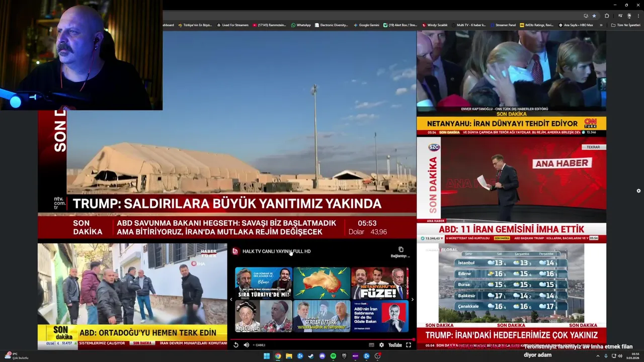644x362 pixels.
Task: Open Discord from the taskbar
Action: click(x=322, y=356)
